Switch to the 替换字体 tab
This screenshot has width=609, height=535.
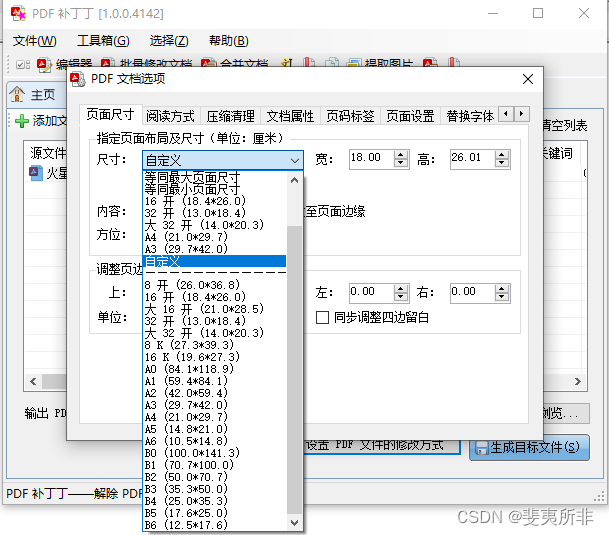pos(470,116)
